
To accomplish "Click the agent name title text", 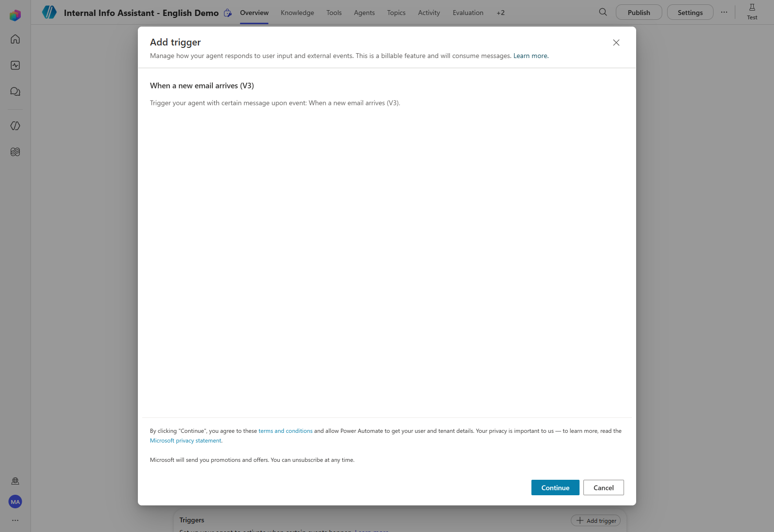I will (141, 13).
